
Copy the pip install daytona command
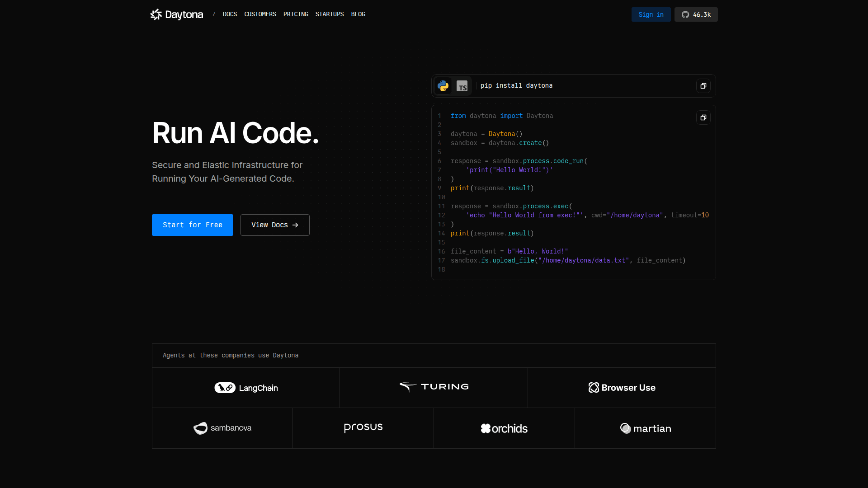tap(703, 86)
